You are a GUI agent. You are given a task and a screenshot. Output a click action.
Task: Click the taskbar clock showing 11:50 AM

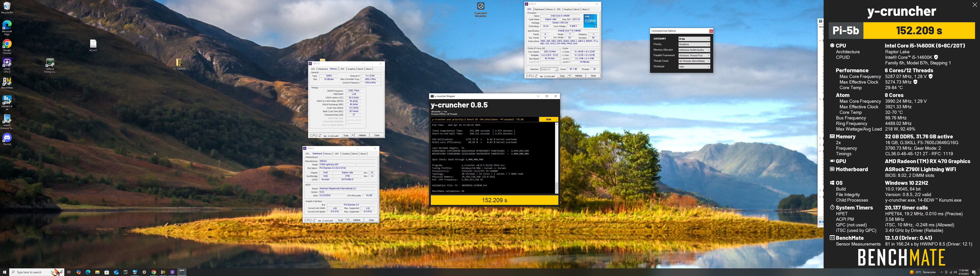point(964,272)
